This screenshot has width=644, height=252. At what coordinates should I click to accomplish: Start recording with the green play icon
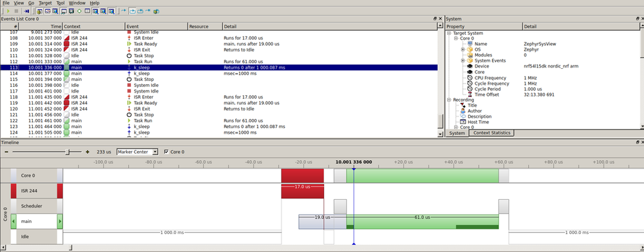(8, 11)
